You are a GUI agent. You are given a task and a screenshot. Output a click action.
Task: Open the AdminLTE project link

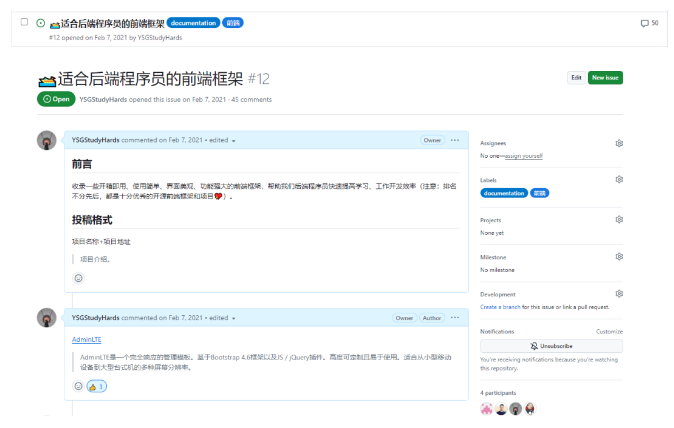pyautogui.click(x=85, y=340)
